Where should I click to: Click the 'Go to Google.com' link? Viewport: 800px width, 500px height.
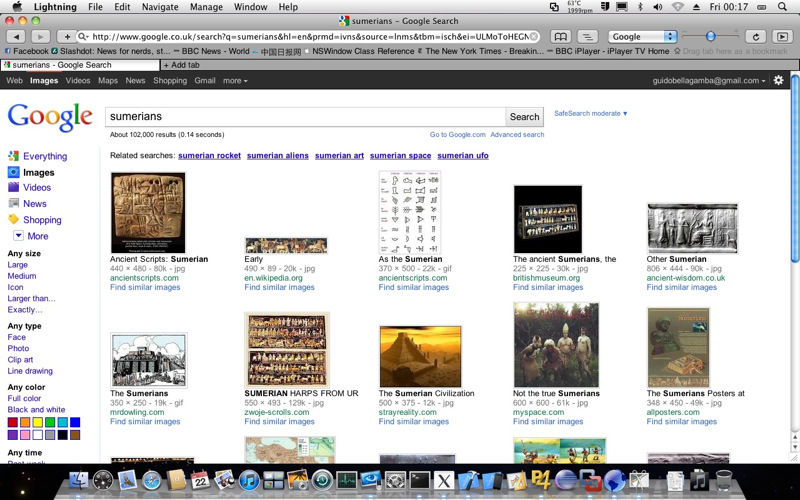pyautogui.click(x=458, y=135)
